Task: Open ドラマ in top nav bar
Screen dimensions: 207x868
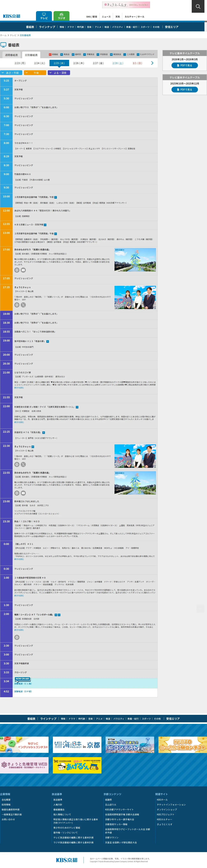Action: tap(71, 27)
